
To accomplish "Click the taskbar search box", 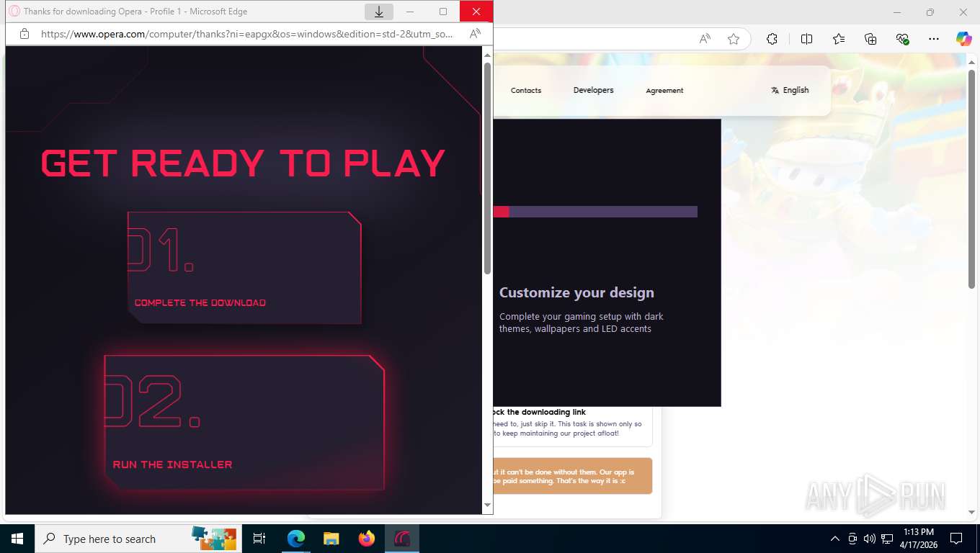I will click(x=137, y=539).
